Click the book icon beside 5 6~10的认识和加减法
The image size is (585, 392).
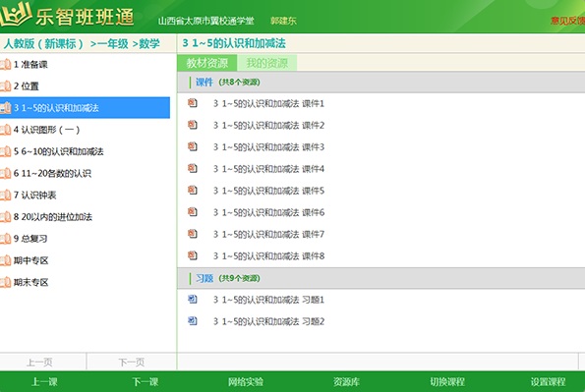(x=5, y=151)
